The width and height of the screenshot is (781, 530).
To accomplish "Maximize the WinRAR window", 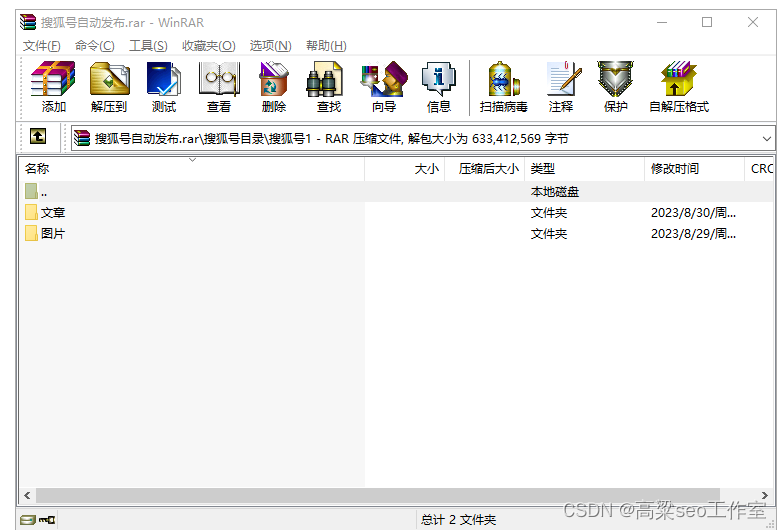I will (x=707, y=22).
